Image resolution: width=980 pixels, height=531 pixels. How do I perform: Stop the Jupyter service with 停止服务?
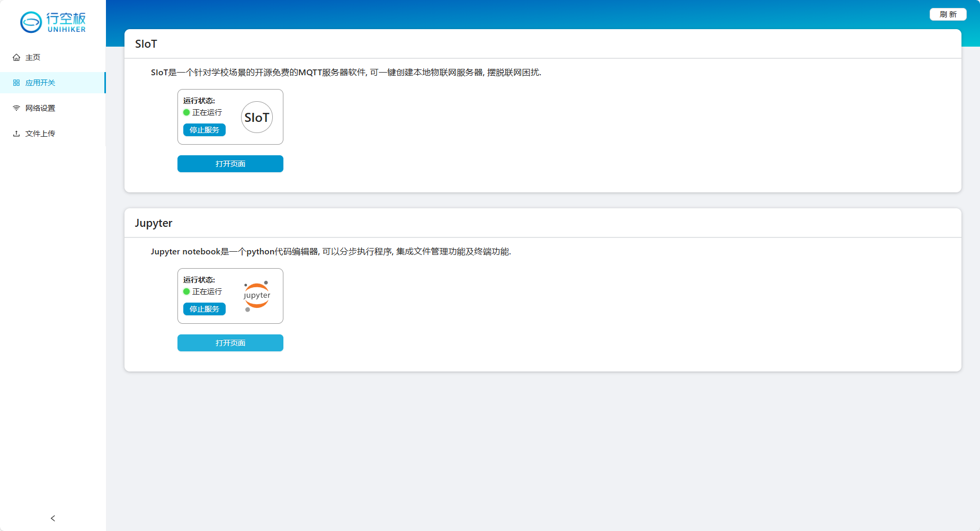tap(204, 309)
